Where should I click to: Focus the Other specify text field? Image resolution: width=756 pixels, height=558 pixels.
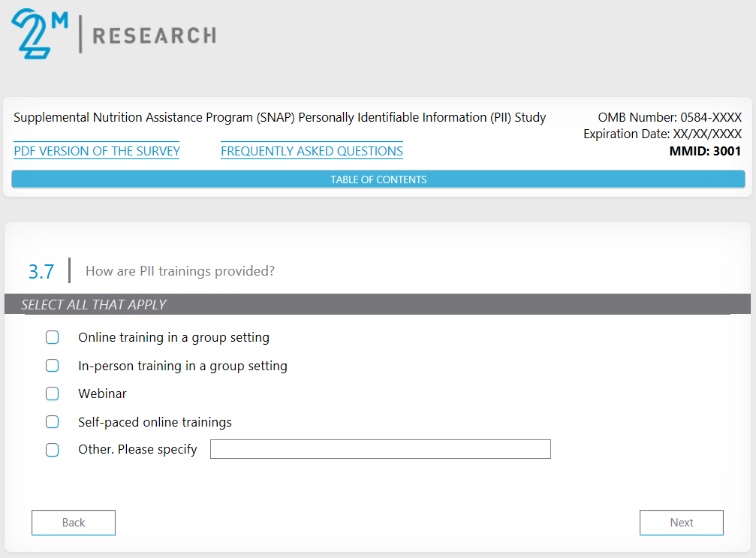coord(380,449)
